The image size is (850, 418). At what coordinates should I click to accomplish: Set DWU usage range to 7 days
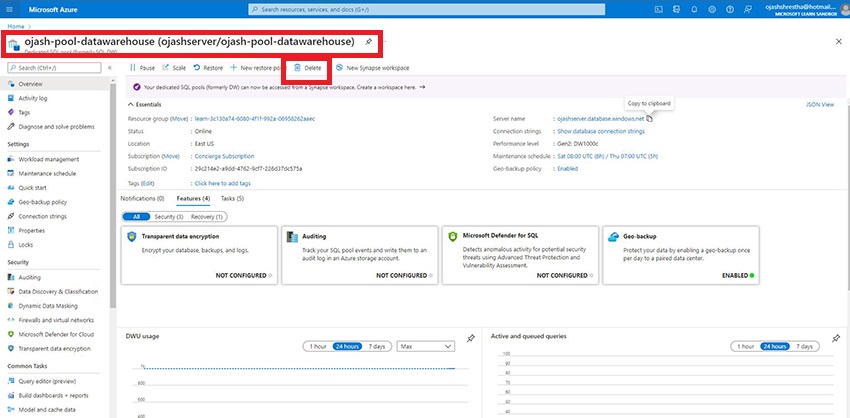376,346
